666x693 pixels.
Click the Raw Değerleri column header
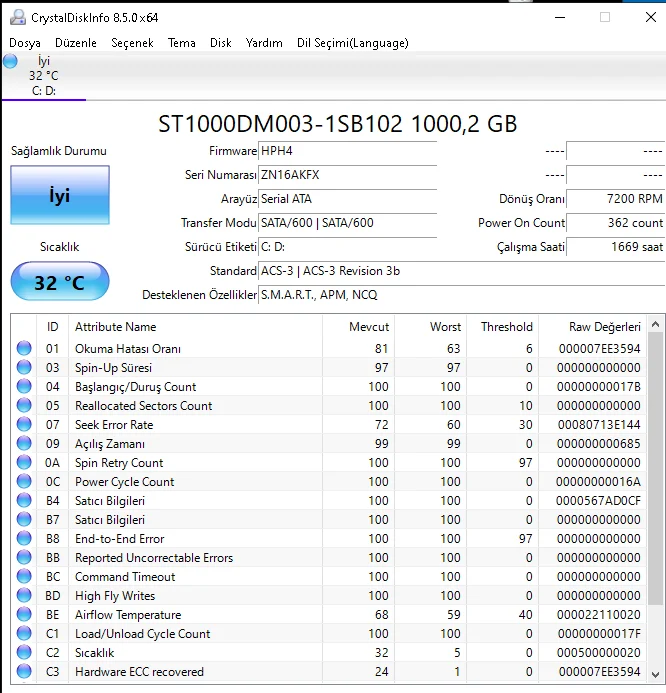tap(604, 327)
